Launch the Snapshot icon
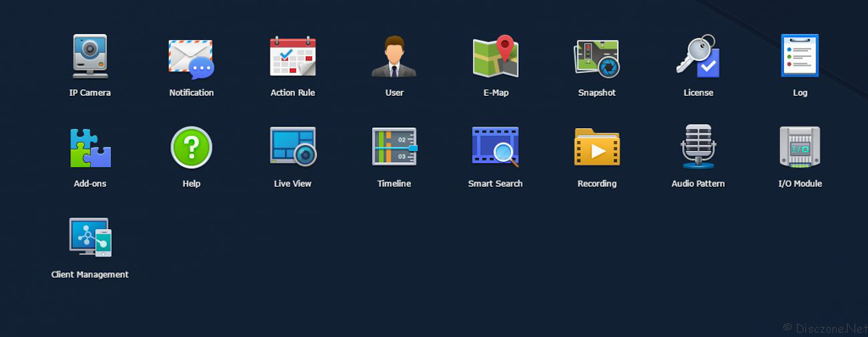The image size is (868, 337). coord(597,59)
